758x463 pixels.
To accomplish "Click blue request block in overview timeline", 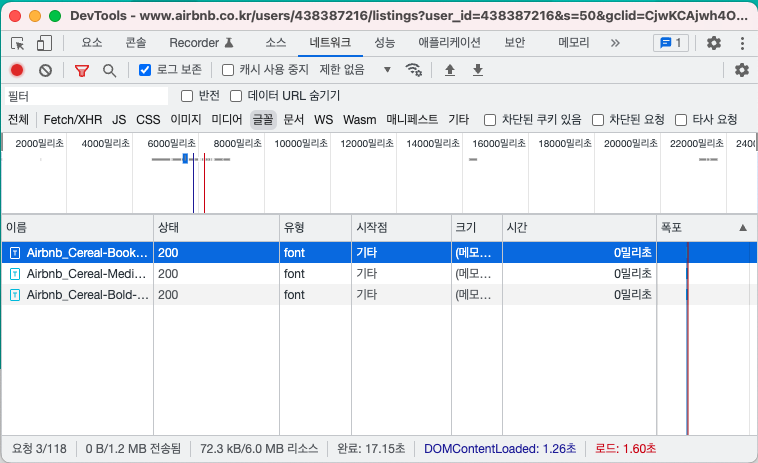I will pos(185,159).
